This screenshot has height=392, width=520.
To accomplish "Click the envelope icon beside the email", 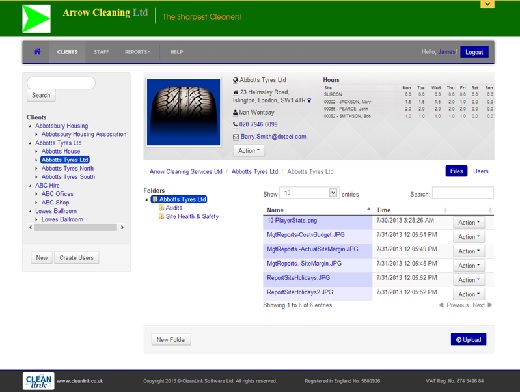I will (x=236, y=137).
